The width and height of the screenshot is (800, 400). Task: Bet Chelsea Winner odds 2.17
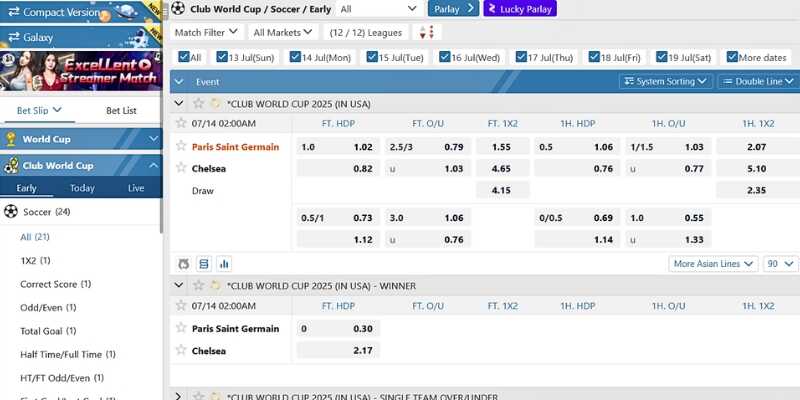coord(338,351)
